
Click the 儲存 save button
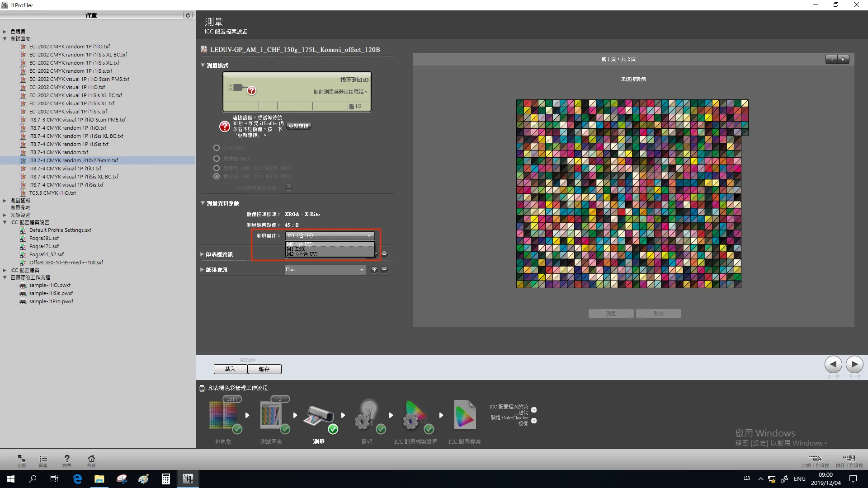tap(264, 369)
